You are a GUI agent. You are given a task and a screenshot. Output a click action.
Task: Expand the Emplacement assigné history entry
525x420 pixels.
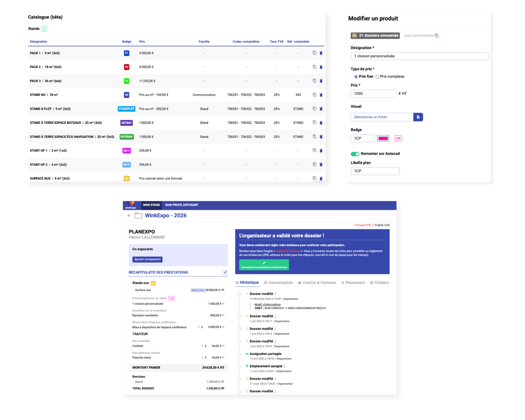tap(285, 366)
